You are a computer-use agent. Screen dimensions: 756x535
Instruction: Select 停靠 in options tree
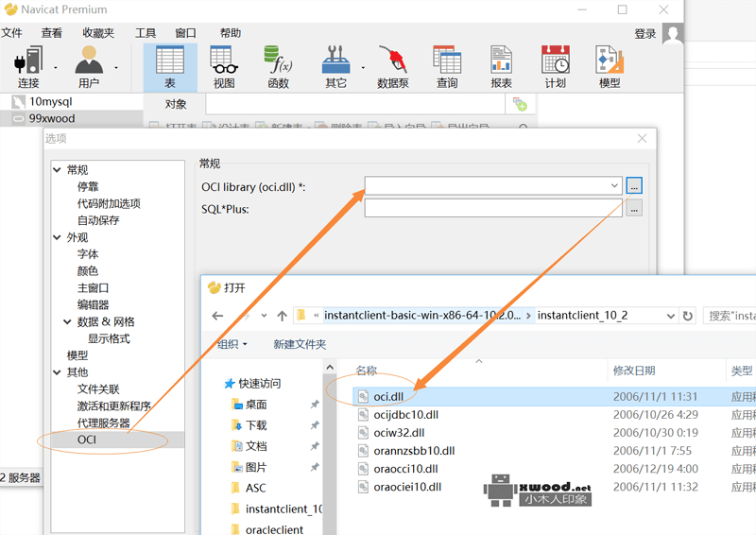click(x=88, y=187)
